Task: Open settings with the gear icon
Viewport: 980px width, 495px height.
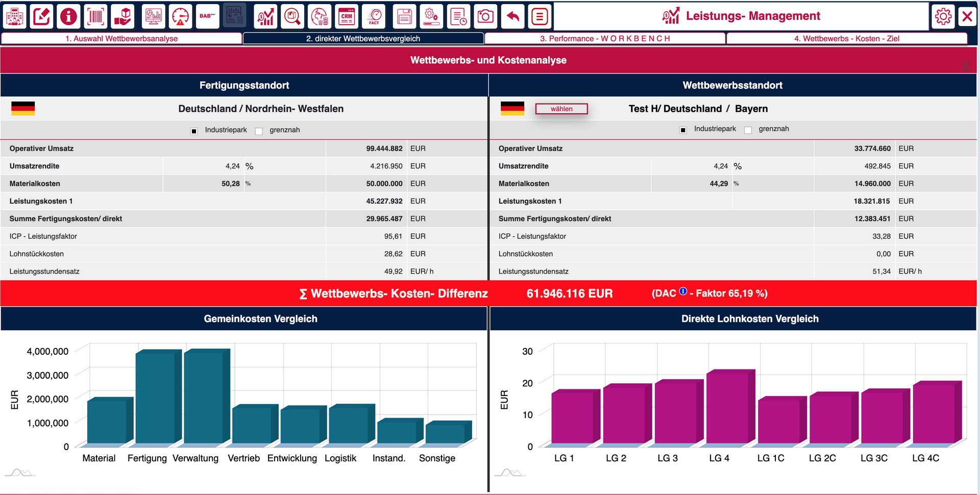Action: (x=943, y=16)
